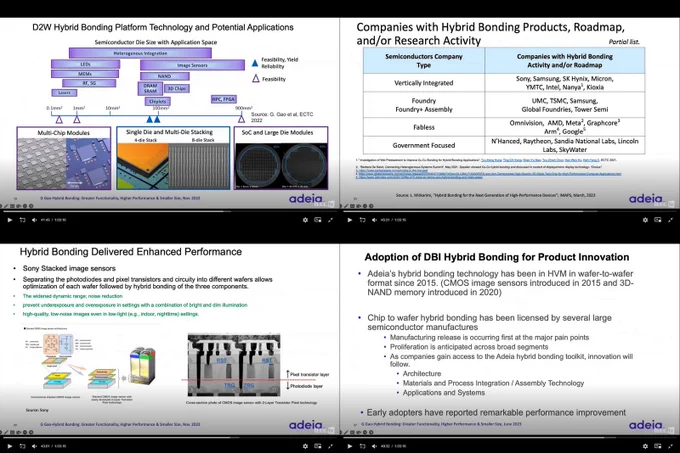Screen dimensions: 680x453
Task: Play the Companies with Hybrid Bonding Products video
Action: (350, 220)
